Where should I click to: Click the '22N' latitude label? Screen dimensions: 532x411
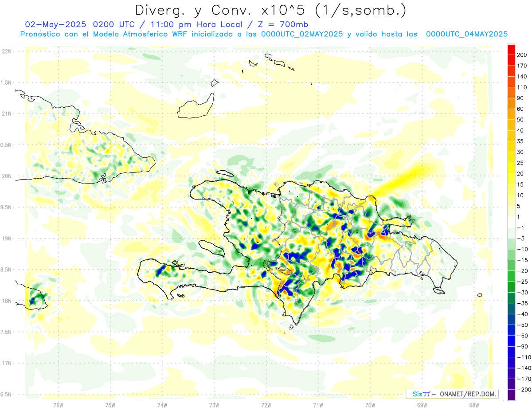[6, 51]
